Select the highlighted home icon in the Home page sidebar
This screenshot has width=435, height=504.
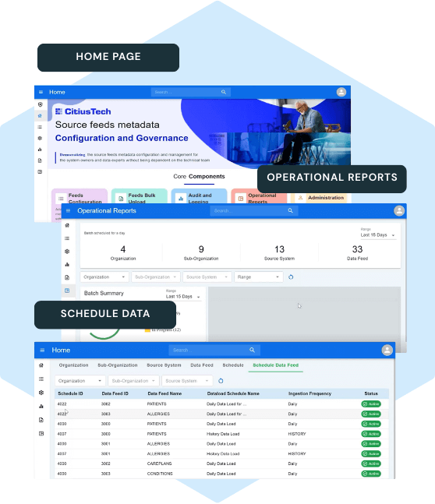point(40,116)
